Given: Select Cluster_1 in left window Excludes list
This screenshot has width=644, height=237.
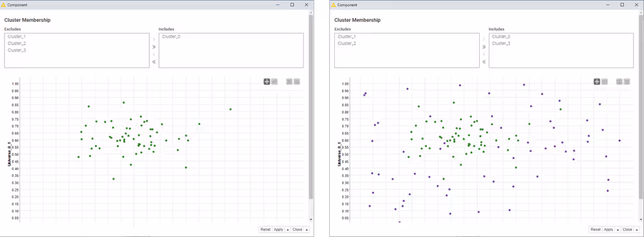Looking at the screenshot, I should (x=17, y=37).
